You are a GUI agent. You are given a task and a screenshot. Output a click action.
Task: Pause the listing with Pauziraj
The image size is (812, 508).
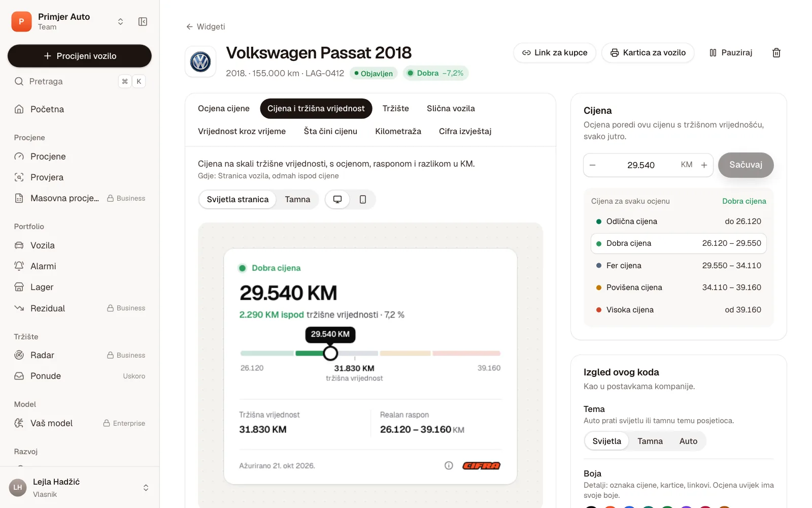click(x=730, y=53)
